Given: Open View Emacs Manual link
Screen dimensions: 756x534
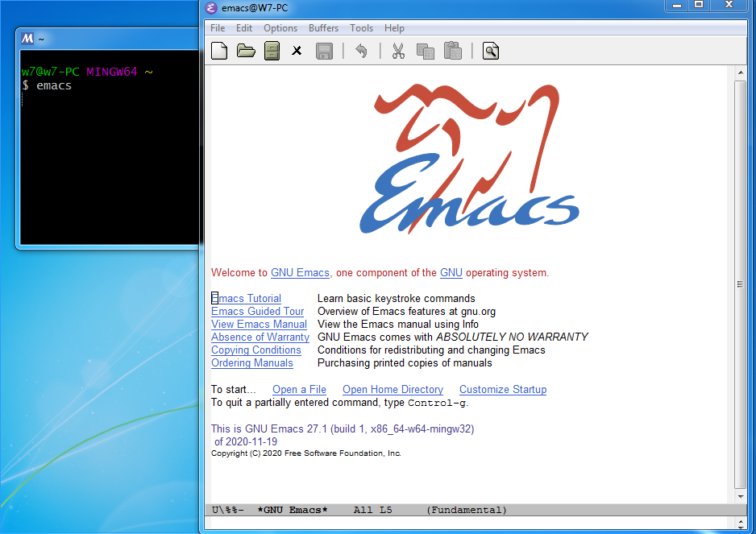Looking at the screenshot, I should point(259,325).
